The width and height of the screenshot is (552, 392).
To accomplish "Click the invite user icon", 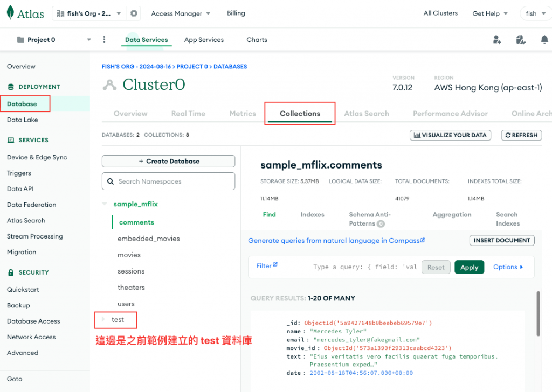I will point(497,39).
